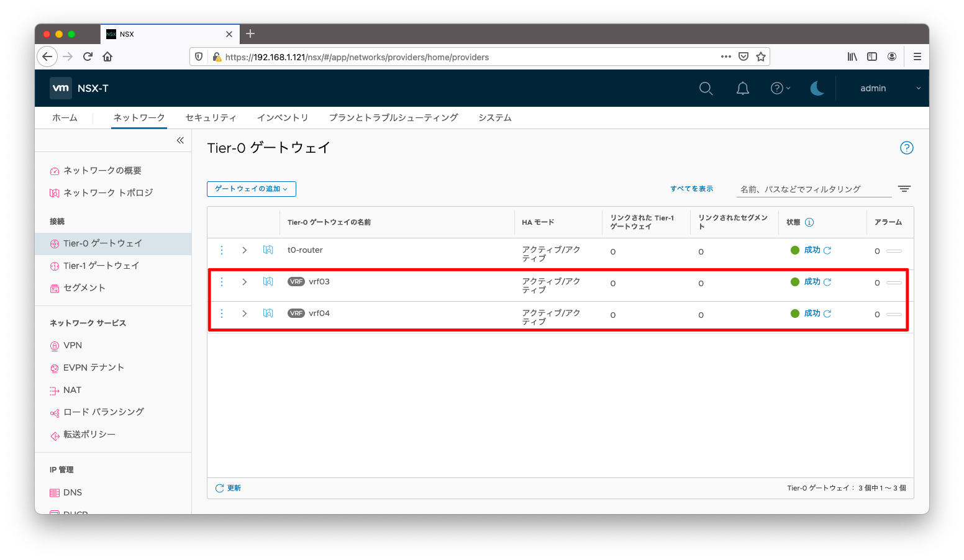
Task: Open page actions three-dots menu
Action: point(725,56)
